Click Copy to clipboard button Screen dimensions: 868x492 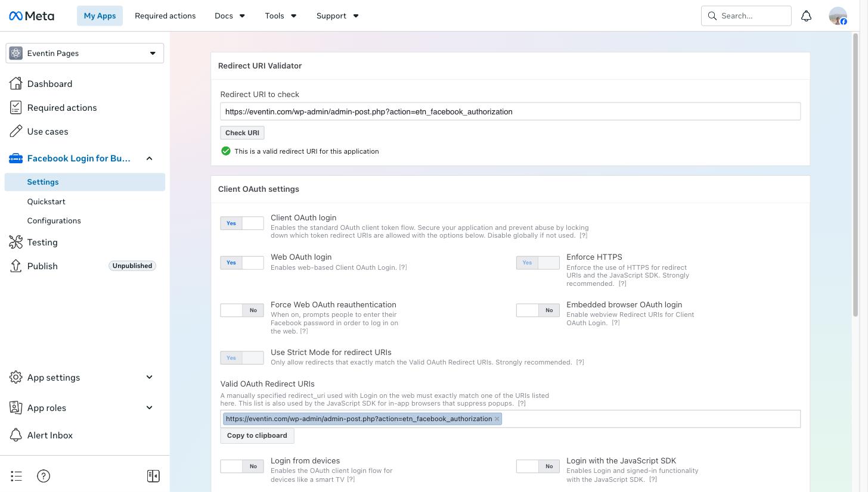pos(257,435)
